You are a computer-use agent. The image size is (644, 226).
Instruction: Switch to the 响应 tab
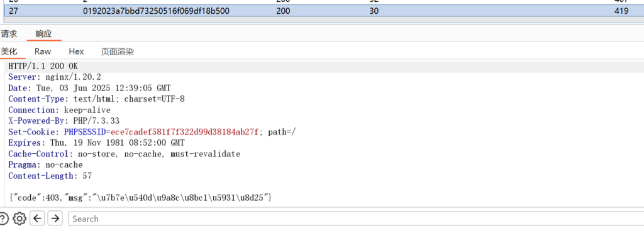coord(43,34)
